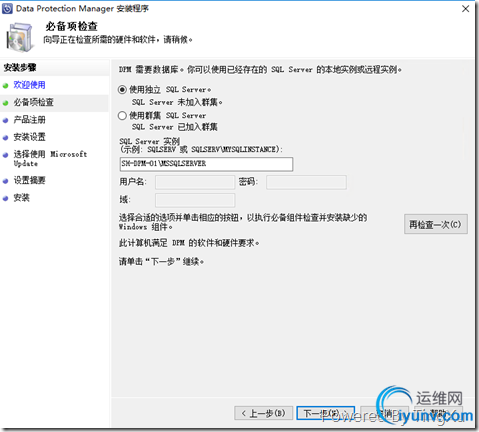Click the 域 input field
Screen dimensions: 479x432
pos(195,200)
